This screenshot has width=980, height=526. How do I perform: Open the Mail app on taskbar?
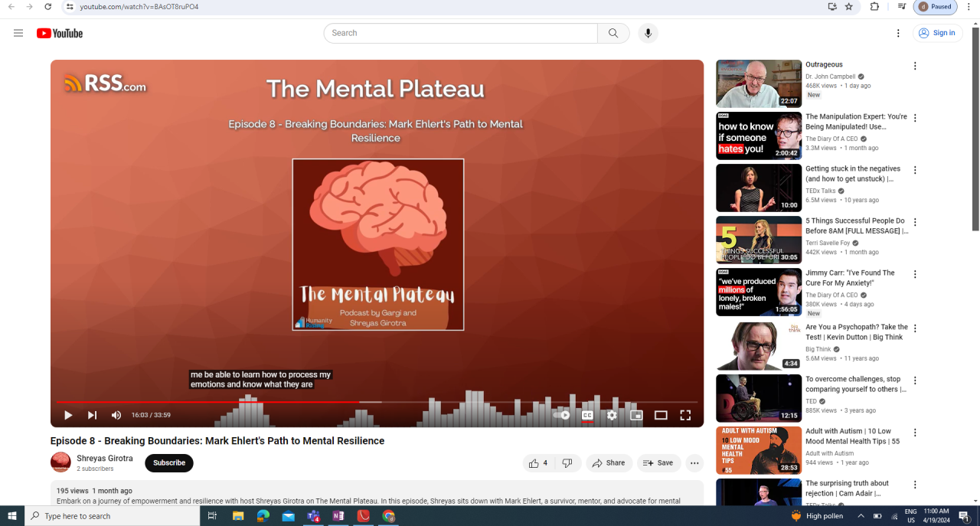(x=288, y=516)
